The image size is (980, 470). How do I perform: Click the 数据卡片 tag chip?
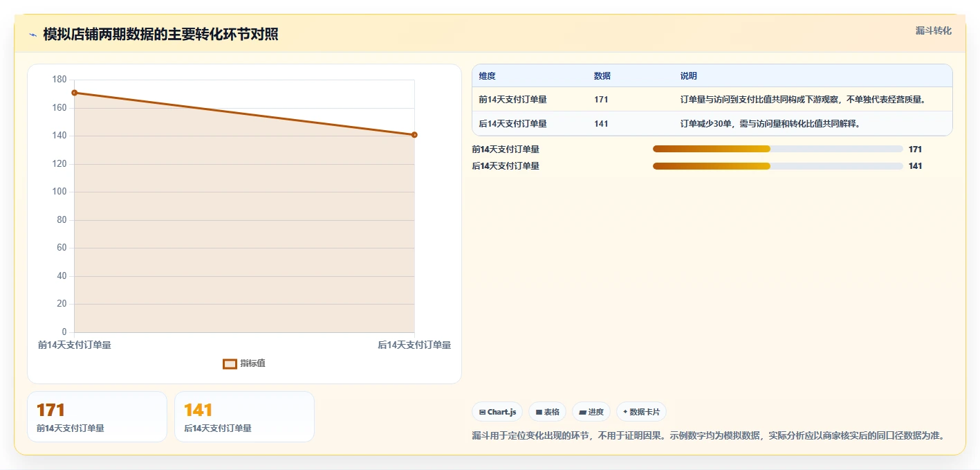[x=641, y=412]
